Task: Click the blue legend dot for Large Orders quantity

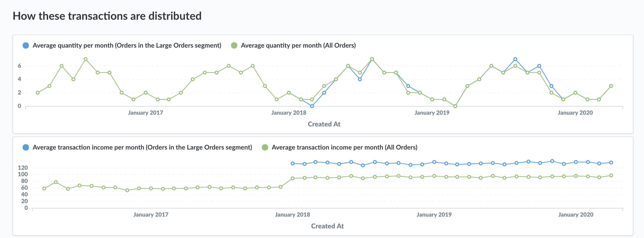Action: [x=26, y=45]
